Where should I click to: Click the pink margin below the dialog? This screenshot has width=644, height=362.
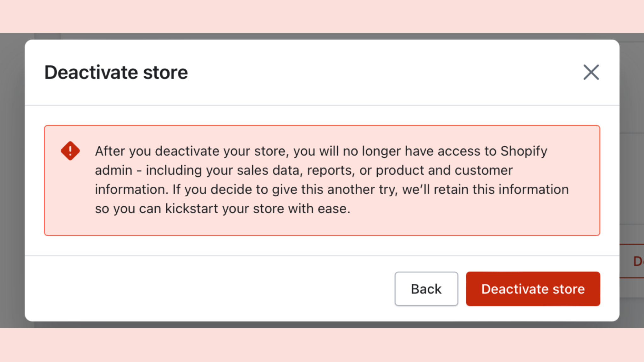tap(322, 345)
